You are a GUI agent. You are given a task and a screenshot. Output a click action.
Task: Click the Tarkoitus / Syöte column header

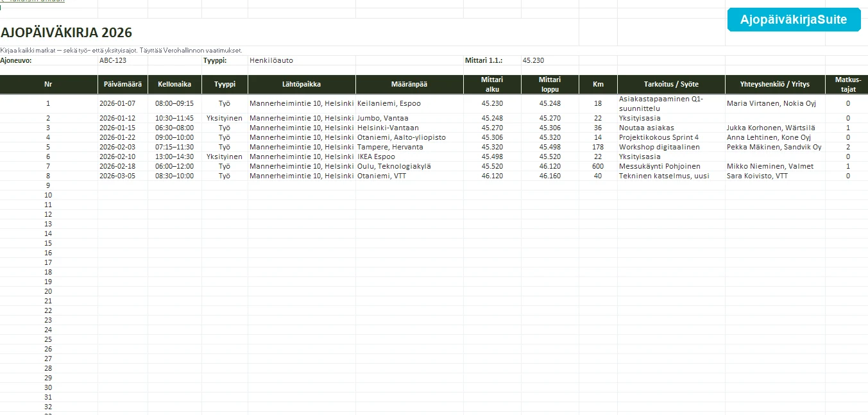click(671, 84)
